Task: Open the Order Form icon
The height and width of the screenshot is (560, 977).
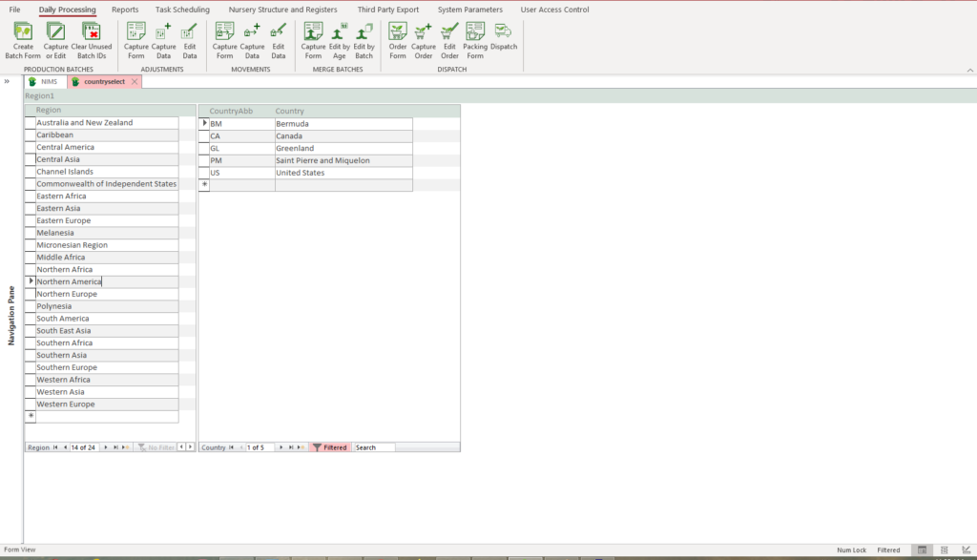Action: 398,32
